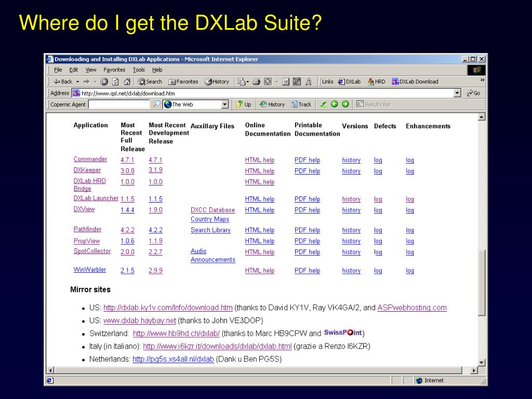Click green left arrow in Copernic bar
The image size is (532, 399).
(334, 104)
